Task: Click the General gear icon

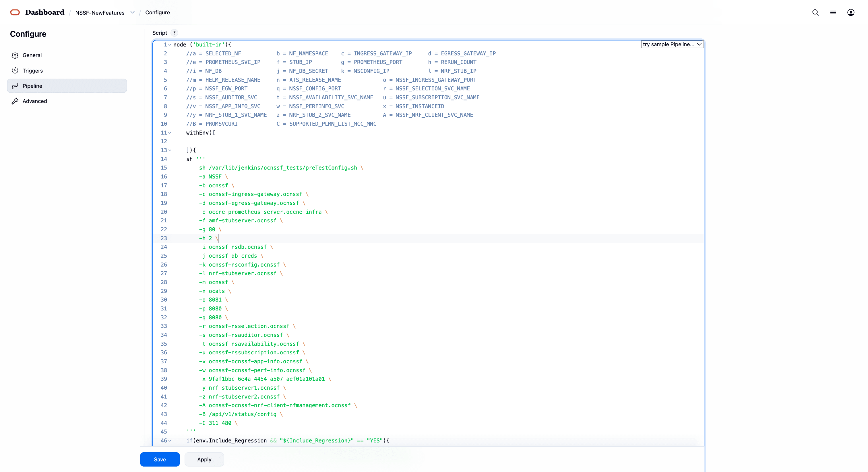Action: pos(15,55)
